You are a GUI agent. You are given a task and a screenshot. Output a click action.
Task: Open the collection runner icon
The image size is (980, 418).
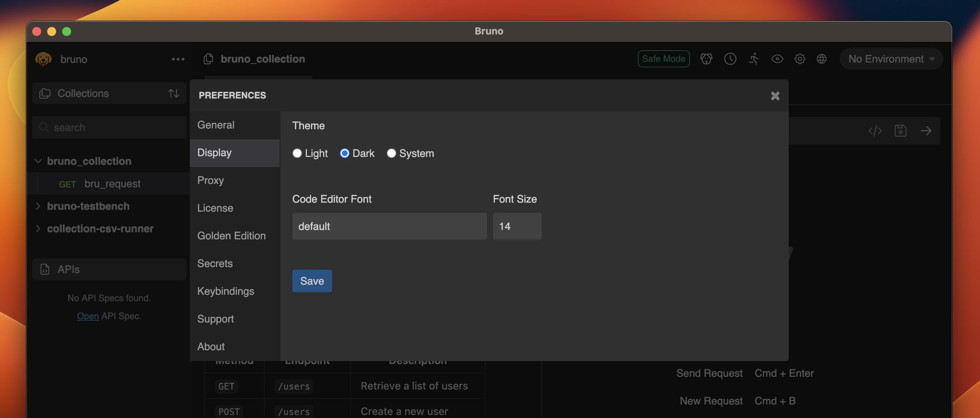click(x=753, y=59)
